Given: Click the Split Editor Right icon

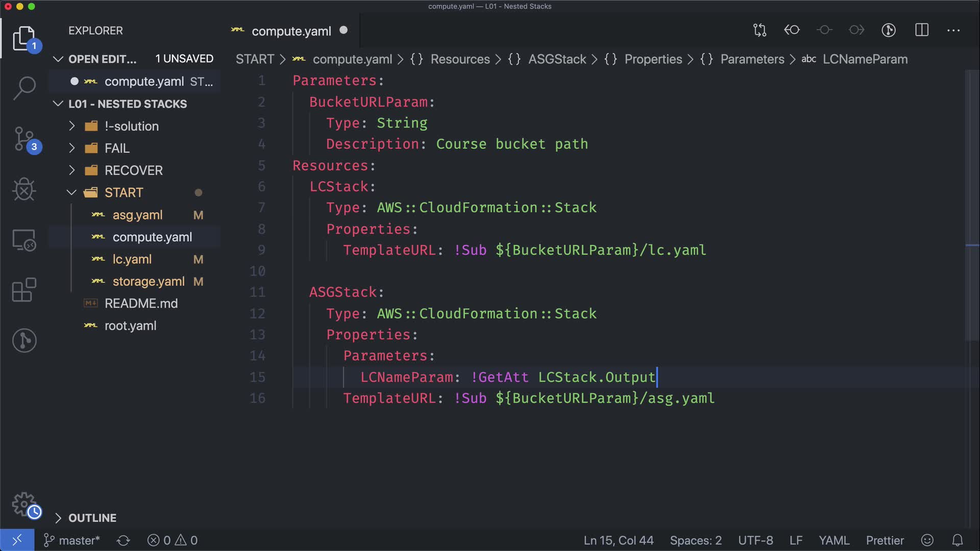Looking at the screenshot, I should [x=921, y=30].
